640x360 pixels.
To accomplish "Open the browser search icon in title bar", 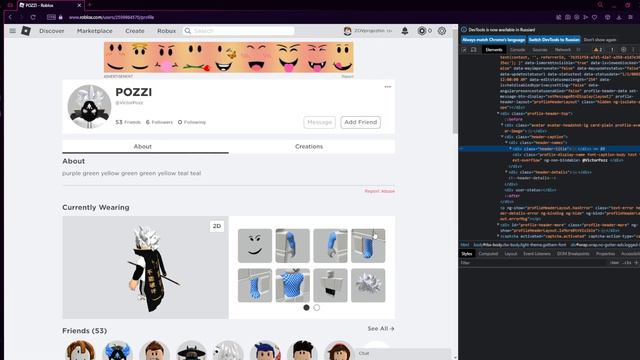I will [x=600, y=5].
